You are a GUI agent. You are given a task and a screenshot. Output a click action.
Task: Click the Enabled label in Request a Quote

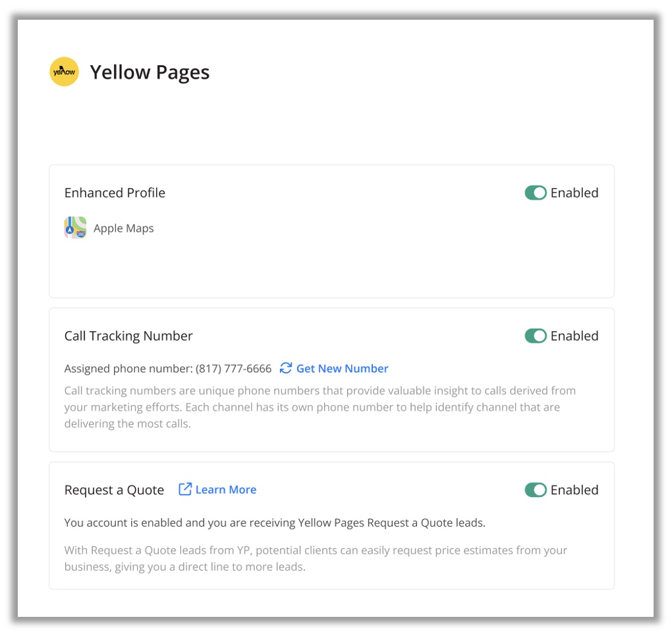[574, 490]
